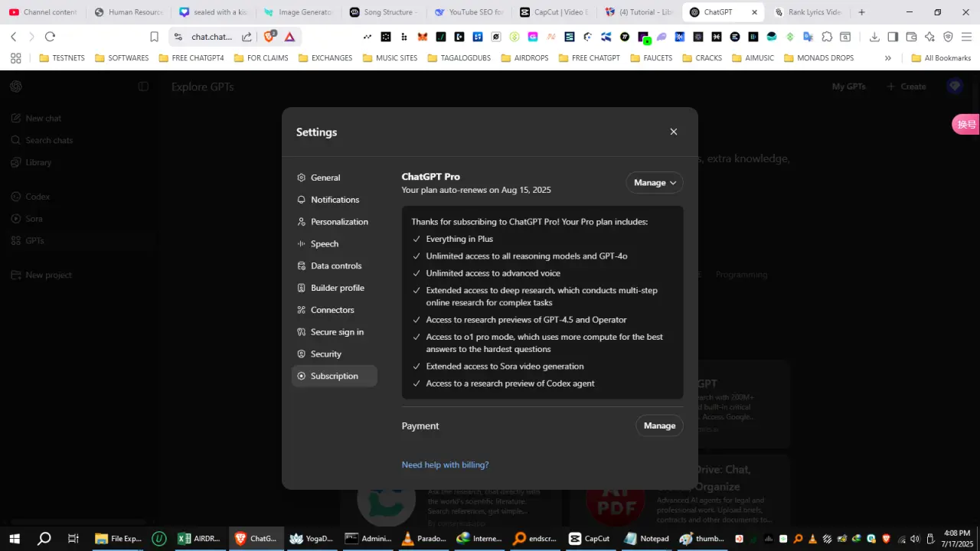Screen dimensions: 980x551
Task: Click the Speech waveform icon
Action: (302, 243)
